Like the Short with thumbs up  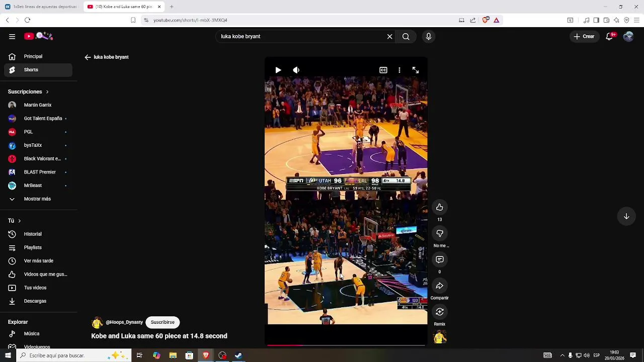(x=440, y=207)
